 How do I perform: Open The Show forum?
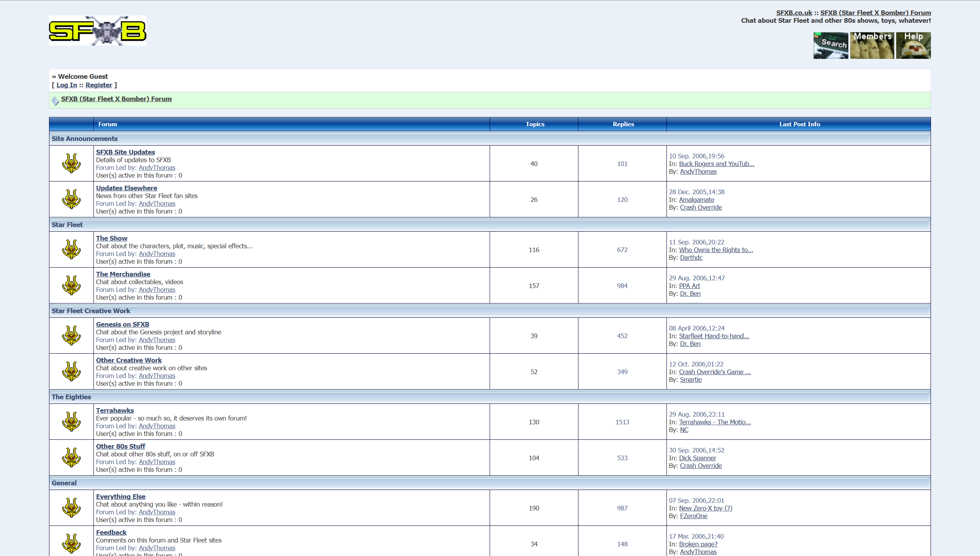coord(112,238)
